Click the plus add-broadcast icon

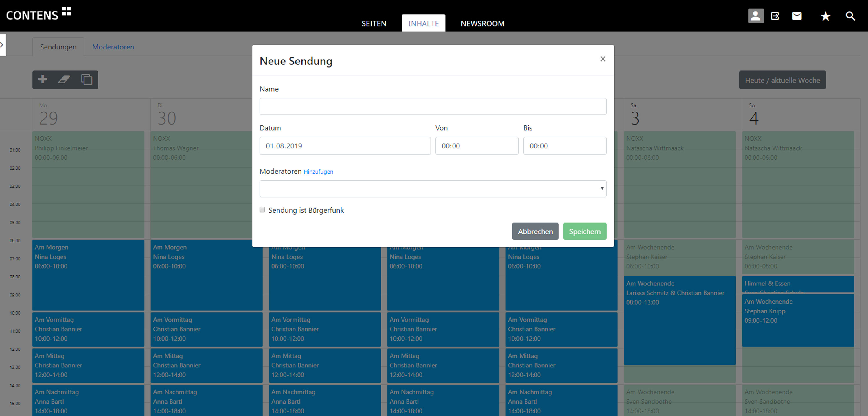coord(43,79)
